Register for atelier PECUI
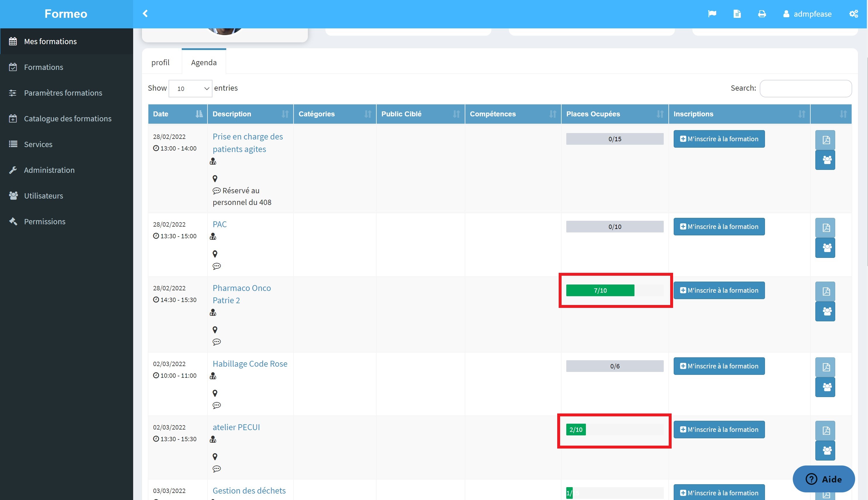This screenshot has height=500, width=868. coord(719,430)
